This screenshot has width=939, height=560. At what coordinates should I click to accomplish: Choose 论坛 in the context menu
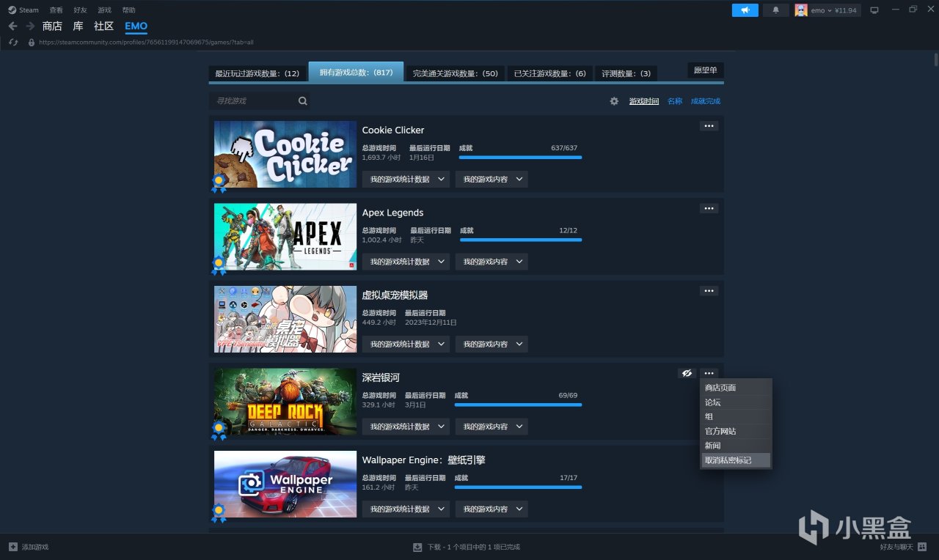coord(736,402)
